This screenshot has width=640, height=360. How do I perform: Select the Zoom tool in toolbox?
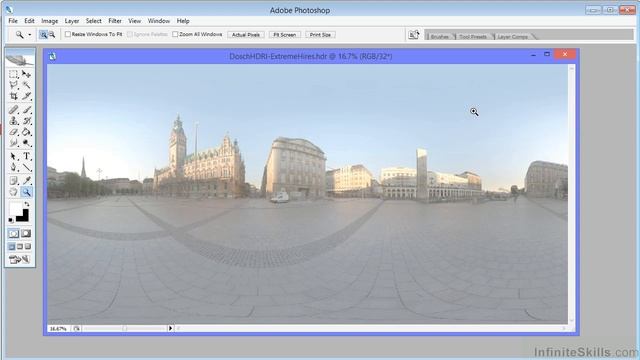pyautogui.click(x=27, y=192)
